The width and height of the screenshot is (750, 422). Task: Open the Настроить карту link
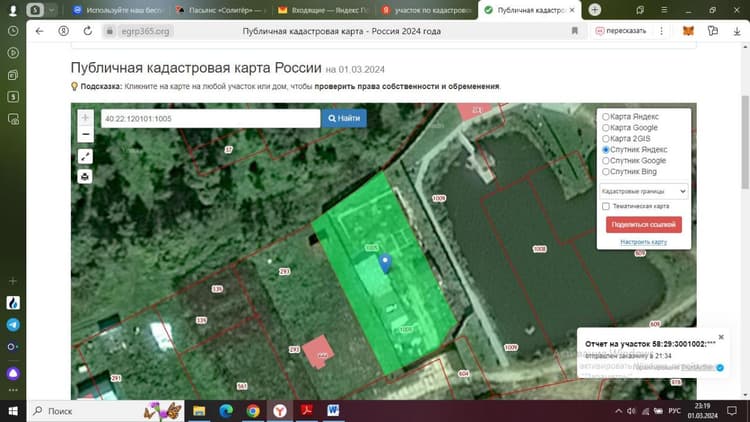click(643, 242)
